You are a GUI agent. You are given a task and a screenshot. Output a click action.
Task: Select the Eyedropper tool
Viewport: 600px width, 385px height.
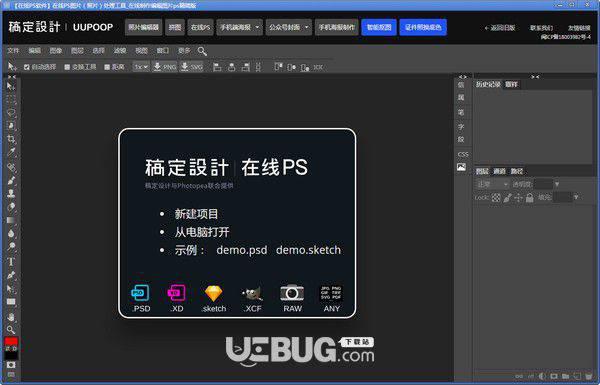pyautogui.click(x=11, y=152)
